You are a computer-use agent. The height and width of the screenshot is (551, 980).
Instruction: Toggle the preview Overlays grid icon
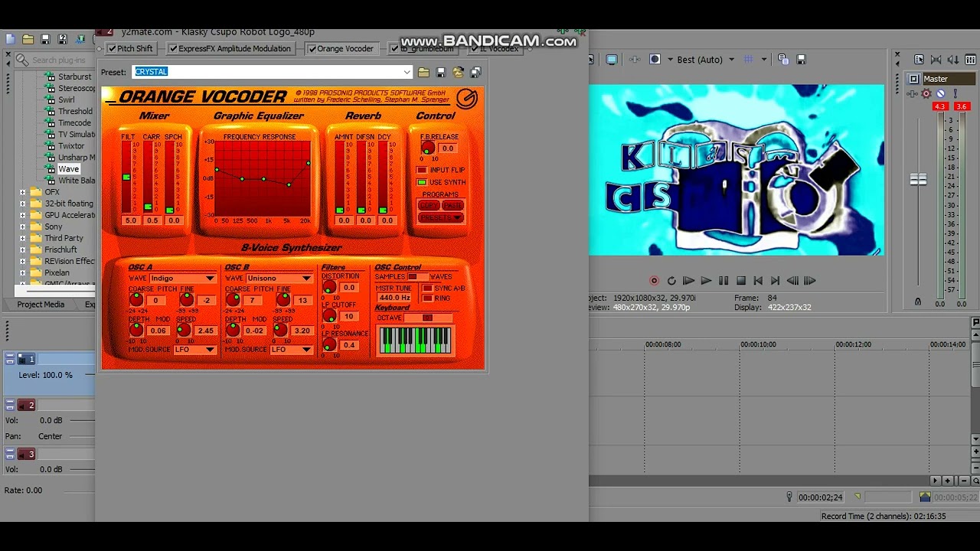(749, 60)
